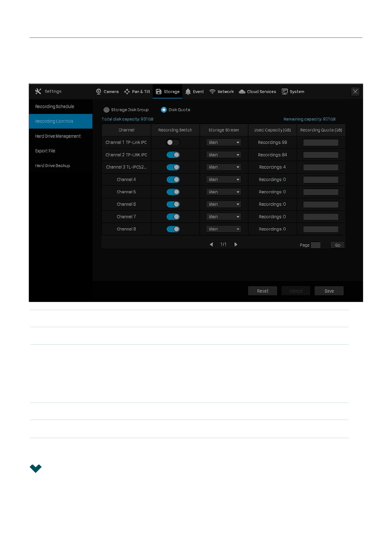Click the Network wifi icon
Image resolution: width=392 pixels, height=554 pixels.
(x=212, y=92)
